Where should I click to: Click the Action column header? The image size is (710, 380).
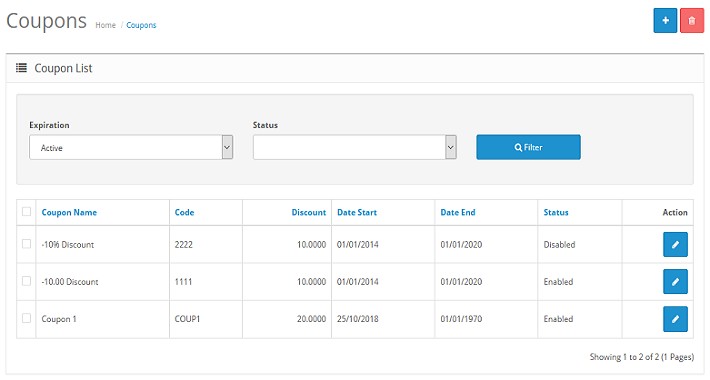click(675, 212)
